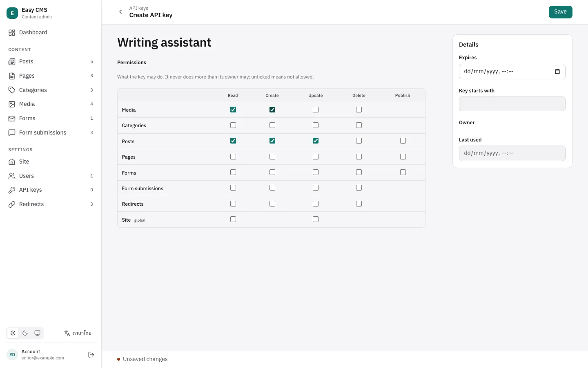Check Media Update permission
The width and height of the screenshot is (588, 368).
tap(316, 110)
